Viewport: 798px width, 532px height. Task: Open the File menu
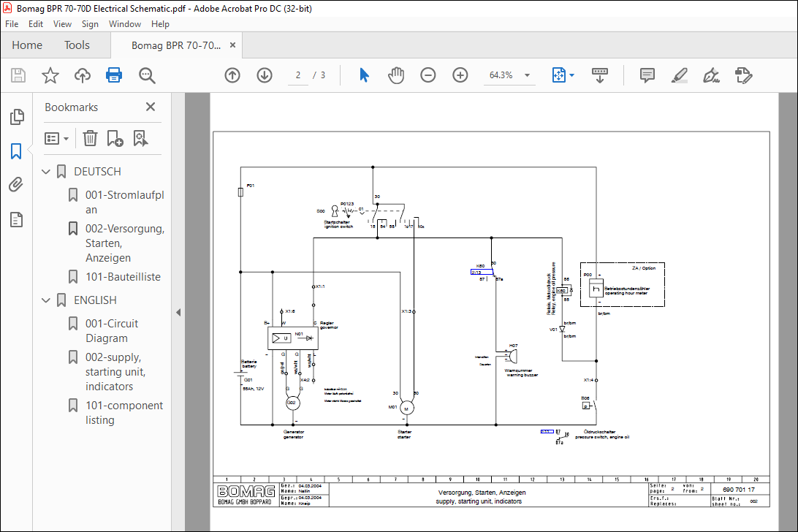click(x=11, y=24)
